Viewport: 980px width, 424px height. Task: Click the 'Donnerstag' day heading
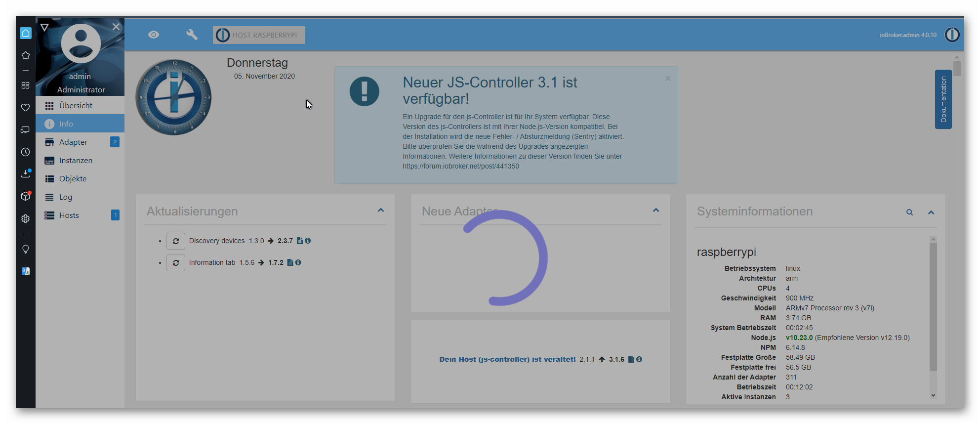click(257, 63)
